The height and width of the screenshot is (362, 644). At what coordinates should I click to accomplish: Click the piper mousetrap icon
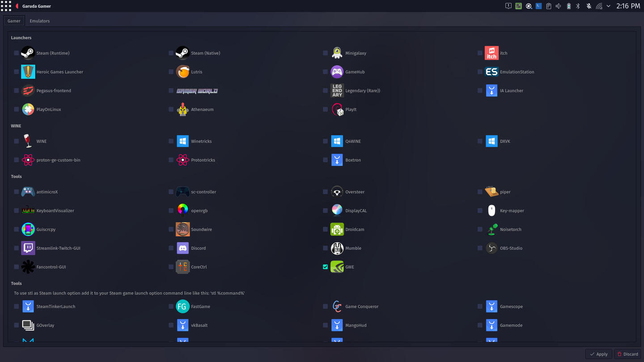[491, 192]
